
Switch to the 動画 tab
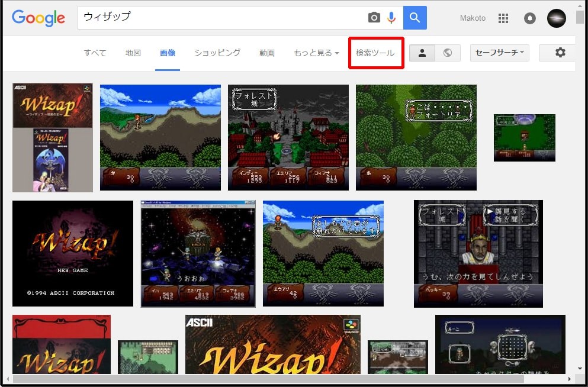[x=266, y=53]
